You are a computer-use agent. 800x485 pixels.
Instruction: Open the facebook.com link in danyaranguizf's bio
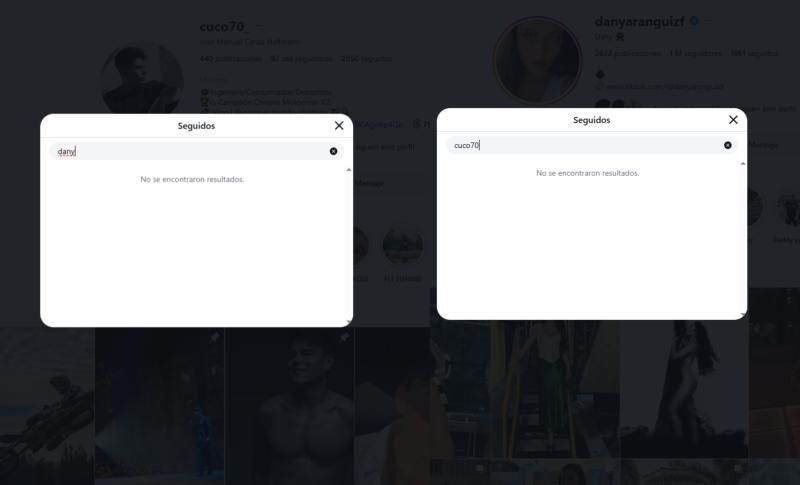click(x=665, y=86)
